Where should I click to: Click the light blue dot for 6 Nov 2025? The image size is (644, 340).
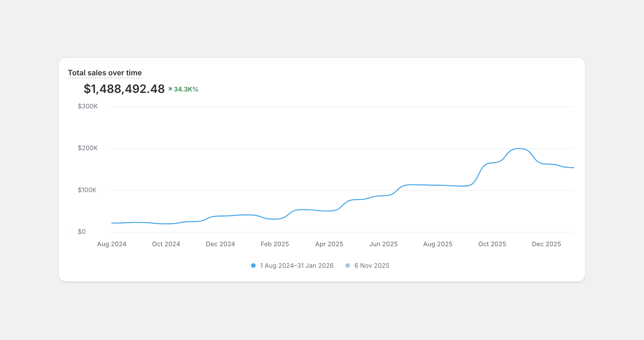point(348,265)
